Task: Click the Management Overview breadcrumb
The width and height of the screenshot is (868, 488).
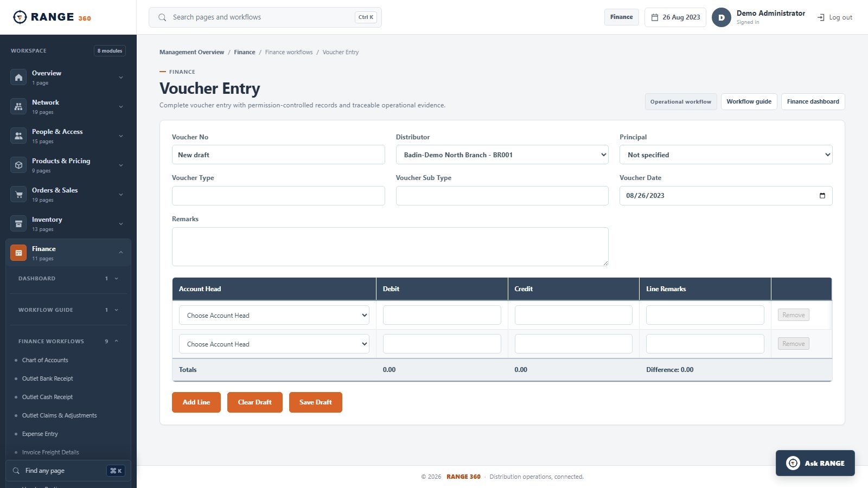Action: 192,52
